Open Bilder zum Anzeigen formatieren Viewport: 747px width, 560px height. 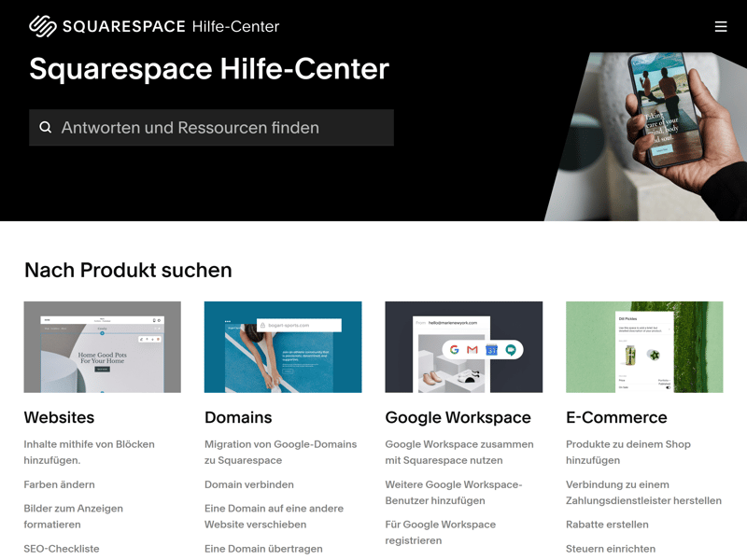tap(74, 517)
